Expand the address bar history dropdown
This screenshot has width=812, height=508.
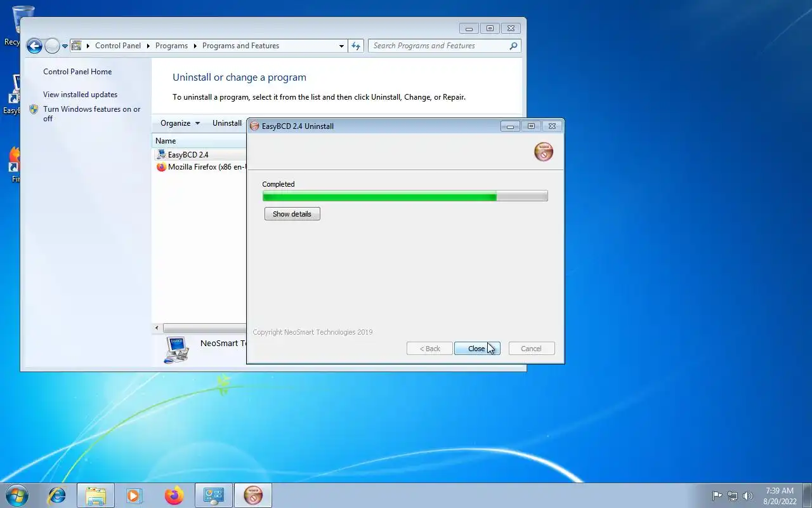point(341,46)
